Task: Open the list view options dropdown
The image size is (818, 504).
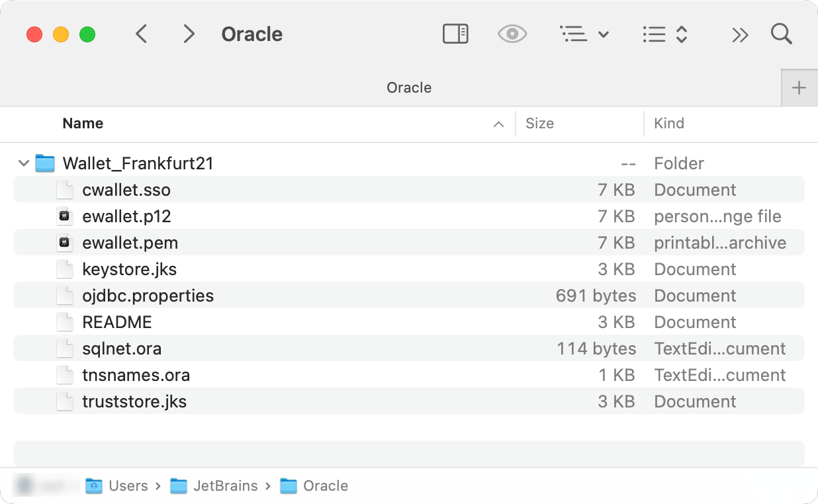Action: coord(584,34)
